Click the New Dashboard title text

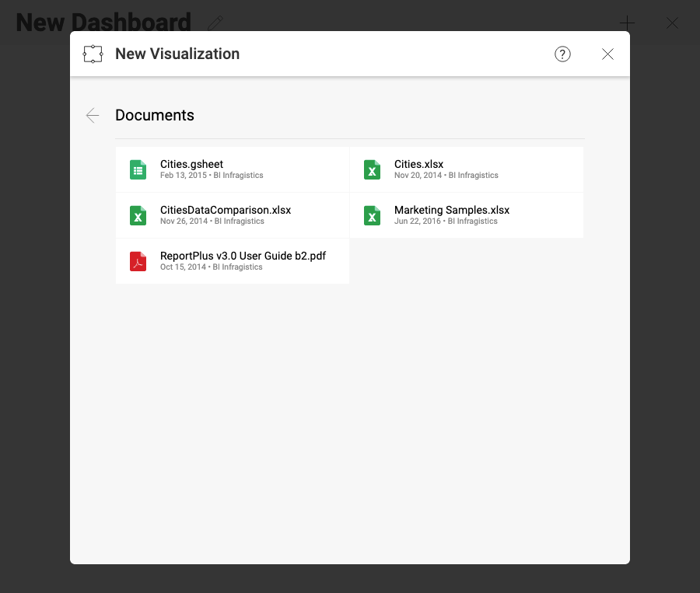click(x=103, y=23)
